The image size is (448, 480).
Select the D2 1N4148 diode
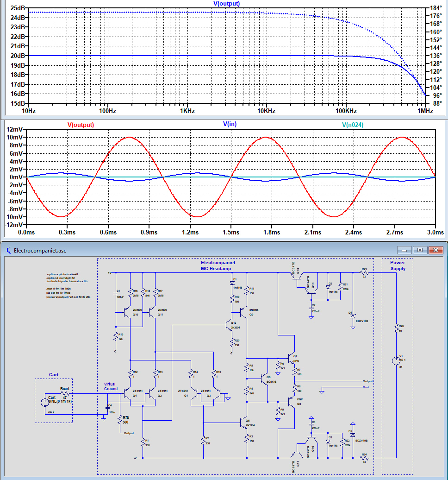click(328, 287)
